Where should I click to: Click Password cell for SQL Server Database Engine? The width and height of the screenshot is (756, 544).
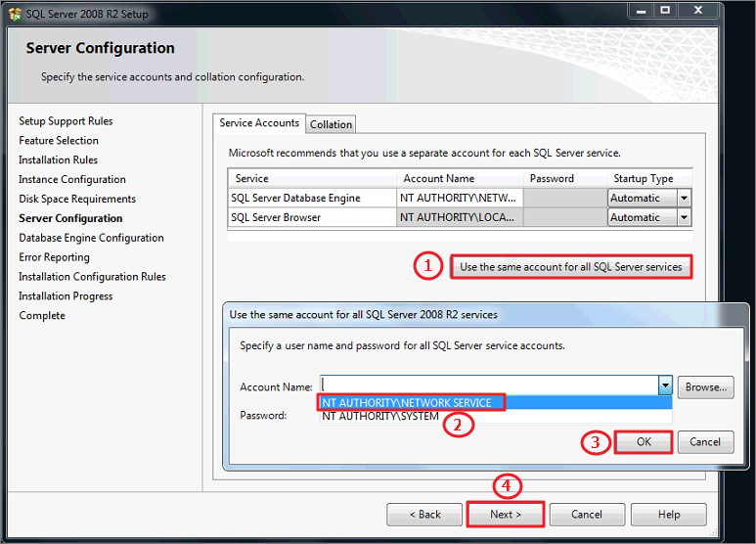pos(565,198)
